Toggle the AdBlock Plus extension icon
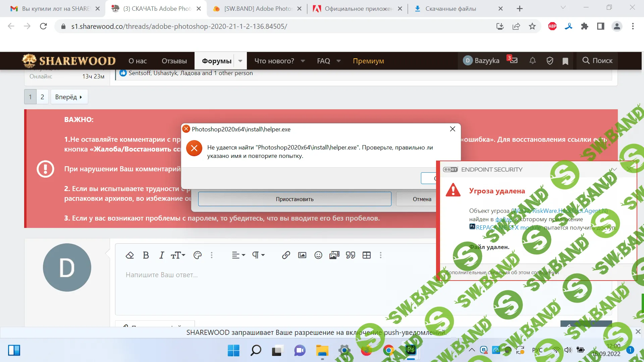Image resolution: width=644 pixels, height=362 pixels. (x=552, y=26)
